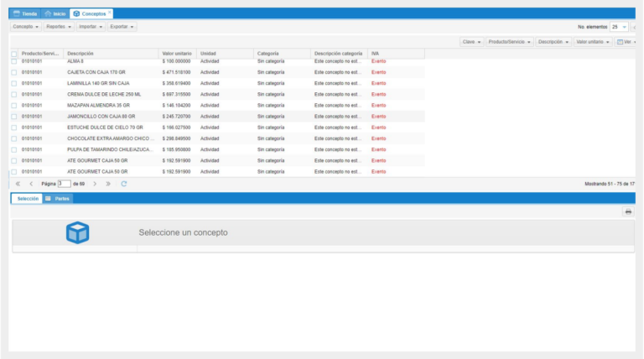
Task: Open the No. elementos combo box
Action: click(619, 27)
